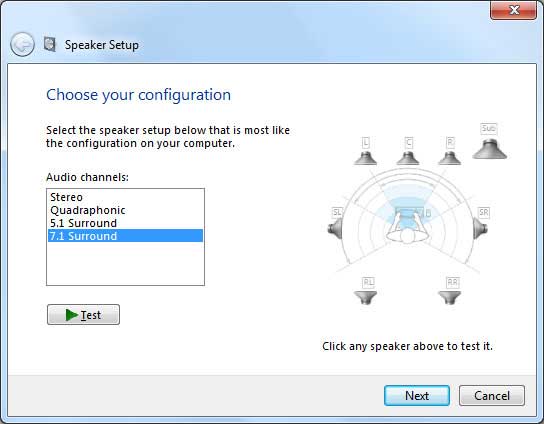Test the rear left (RL) speaker
The image size is (544, 424).
365,298
